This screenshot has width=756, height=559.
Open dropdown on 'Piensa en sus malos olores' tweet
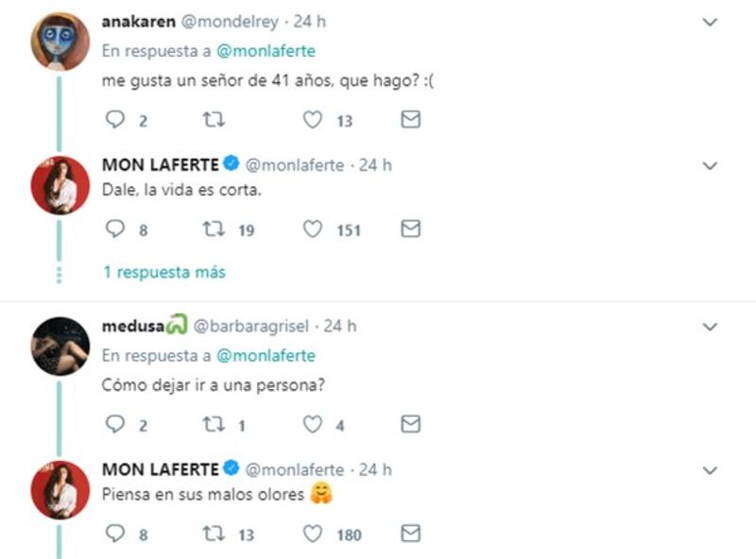click(711, 469)
